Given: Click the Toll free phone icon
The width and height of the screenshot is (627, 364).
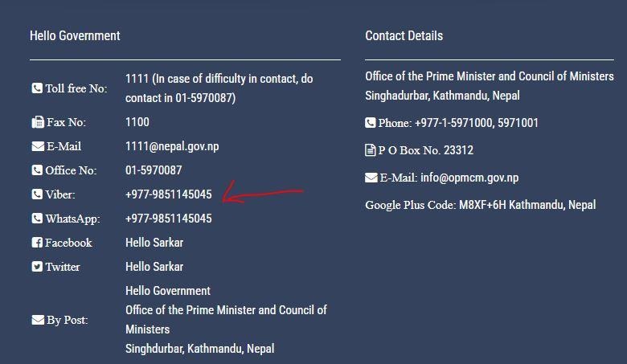Looking at the screenshot, I should pos(37,88).
